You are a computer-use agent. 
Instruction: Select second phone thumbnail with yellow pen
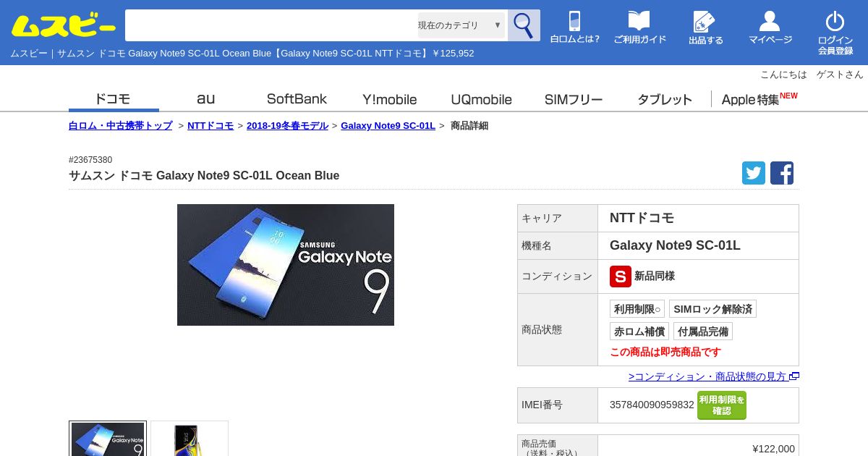(x=190, y=439)
